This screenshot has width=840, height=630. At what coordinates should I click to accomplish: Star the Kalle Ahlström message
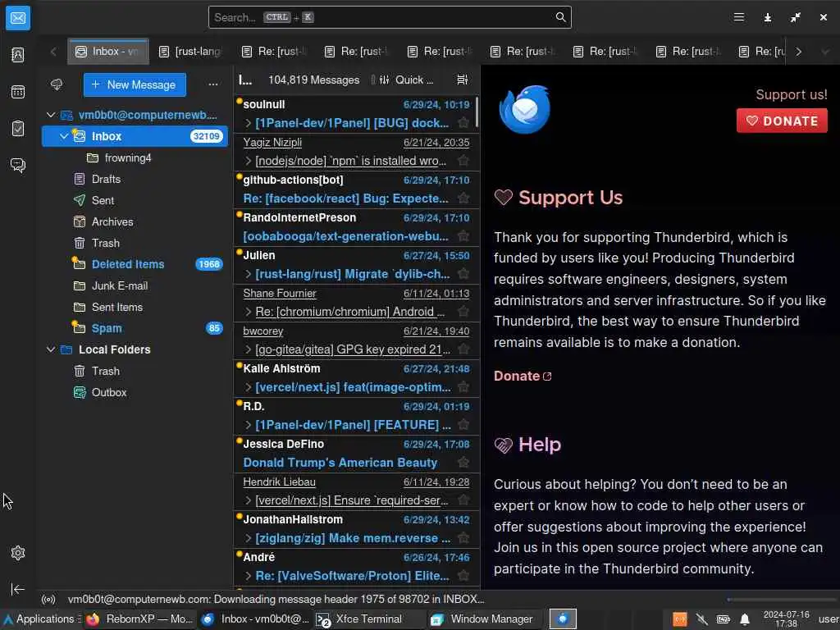tap(463, 387)
